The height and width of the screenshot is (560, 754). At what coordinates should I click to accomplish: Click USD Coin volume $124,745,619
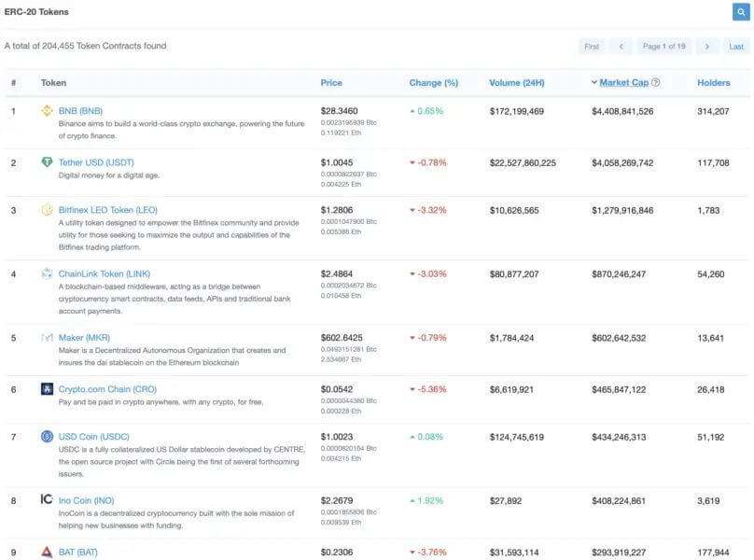[x=516, y=438]
